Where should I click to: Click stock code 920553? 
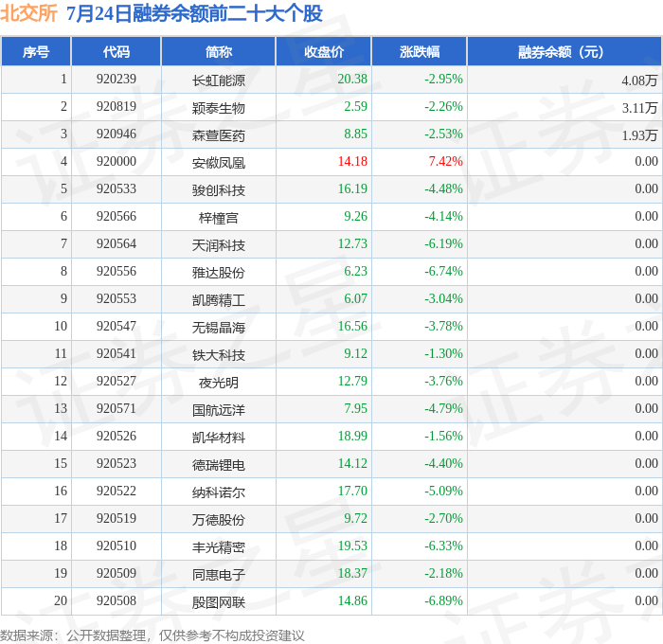click(x=116, y=298)
